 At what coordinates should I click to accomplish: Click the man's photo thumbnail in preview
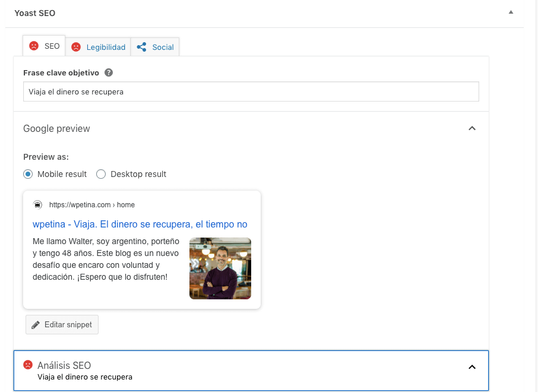(220, 268)
